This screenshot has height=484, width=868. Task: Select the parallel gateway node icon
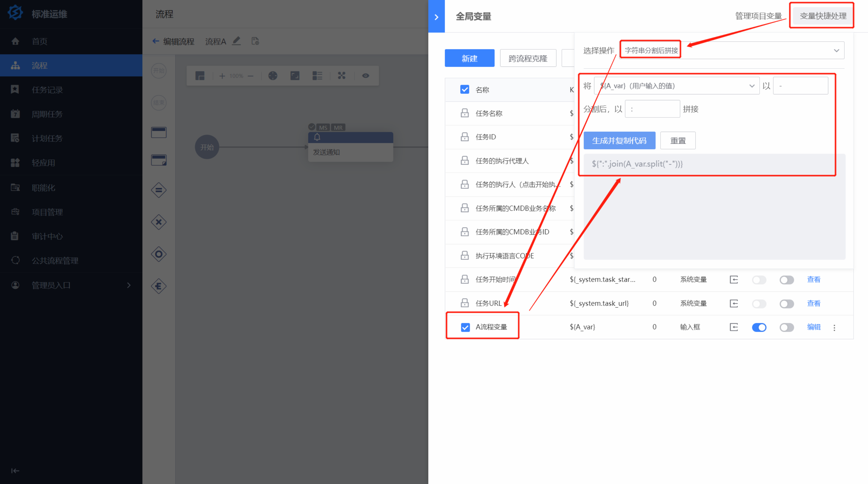click(159, 190)
